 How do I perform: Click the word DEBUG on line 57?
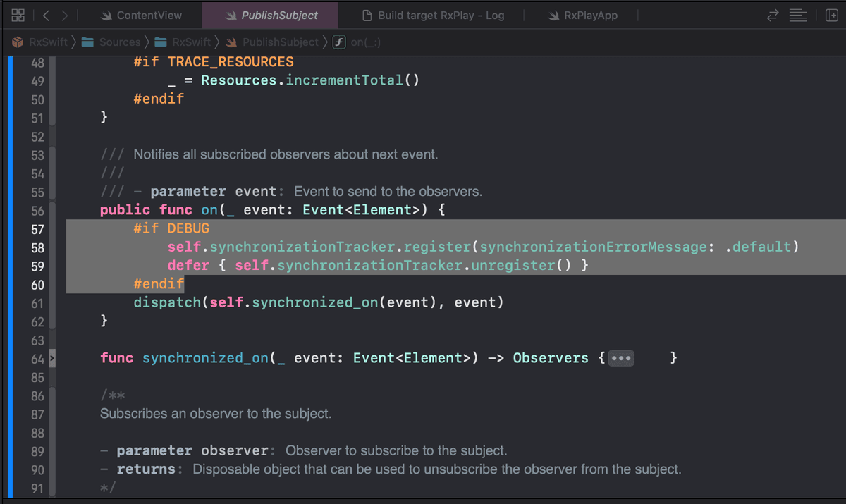coord(188,229)
